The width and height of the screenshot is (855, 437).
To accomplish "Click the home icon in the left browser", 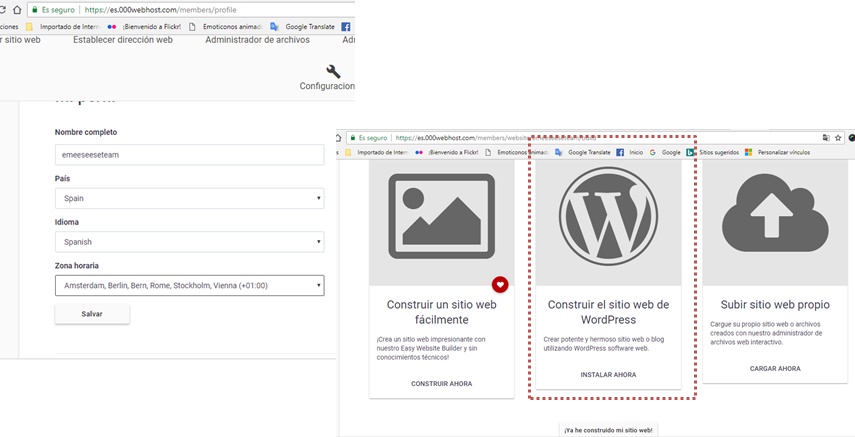I will click(17, 10).
